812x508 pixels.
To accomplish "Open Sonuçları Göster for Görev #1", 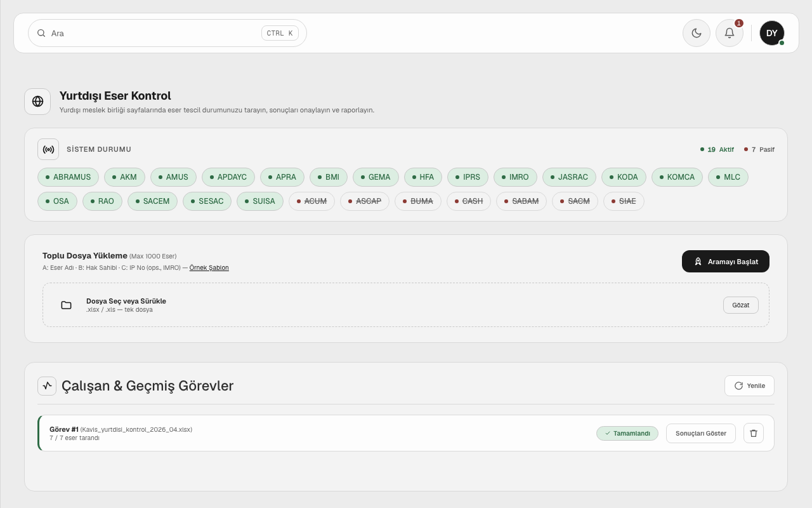I will (701, 433).
